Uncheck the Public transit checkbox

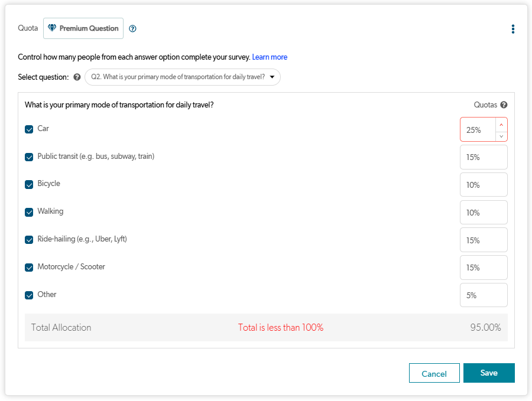pyautogui.click(x=29, y=157)
